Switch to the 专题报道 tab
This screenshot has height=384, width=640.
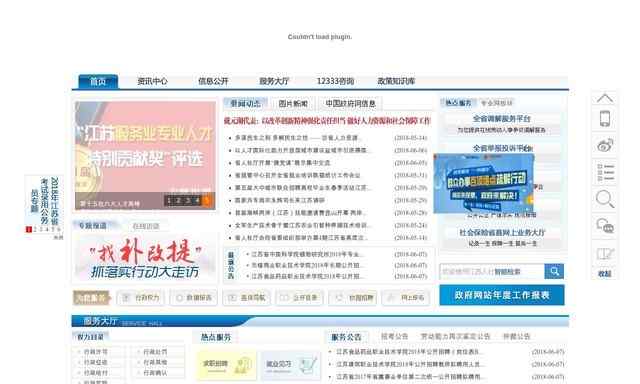(93, 226)
